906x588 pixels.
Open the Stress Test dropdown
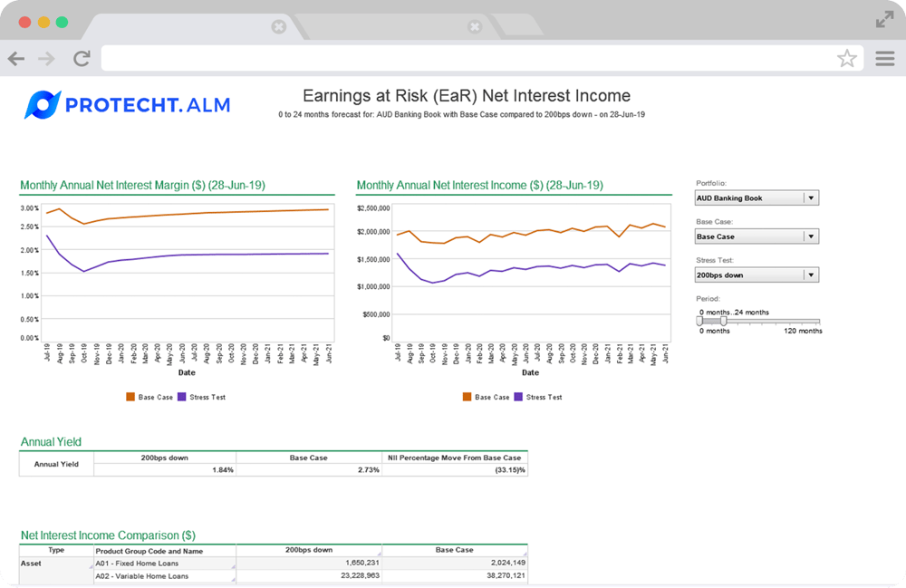pyautogui.click(x=756, y=274)
